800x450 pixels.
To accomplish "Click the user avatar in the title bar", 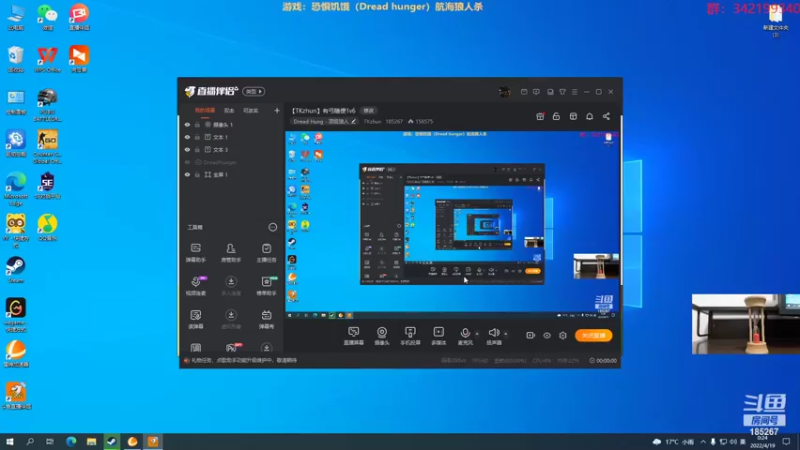I will click(504, 92).
